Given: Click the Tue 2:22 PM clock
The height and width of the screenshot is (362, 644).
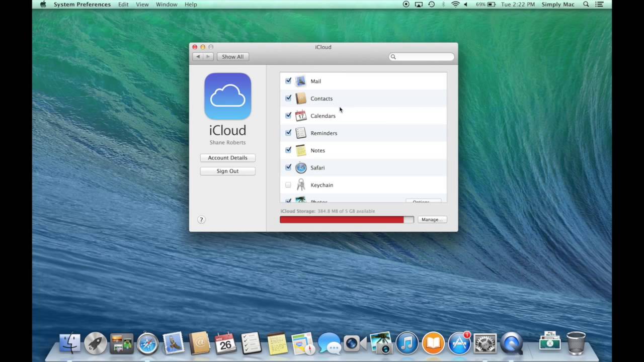Looking at the screenshot, I should [518, 4].
